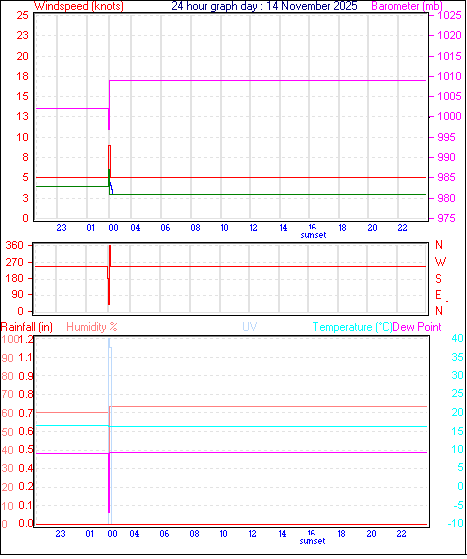Image resolution: width=467 pixels, height=559 pixels.
Task: Click the 180 degrees wind direction value
Action: click(14, 278)
